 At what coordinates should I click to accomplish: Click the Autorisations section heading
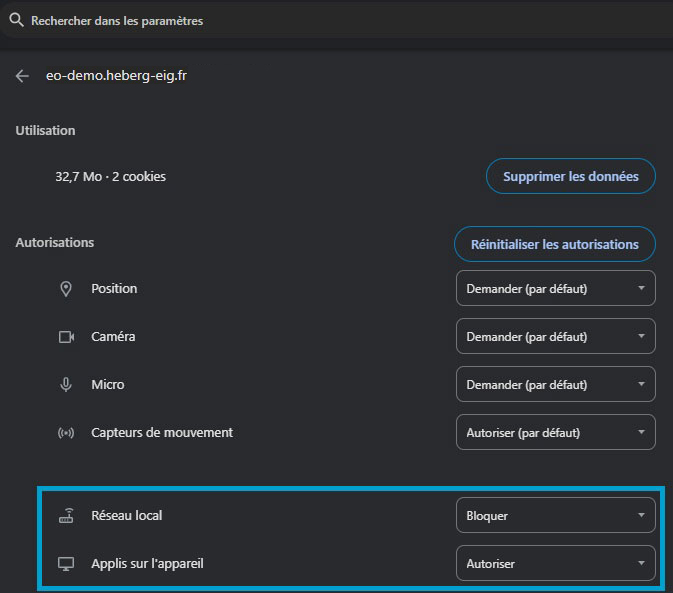55,242
